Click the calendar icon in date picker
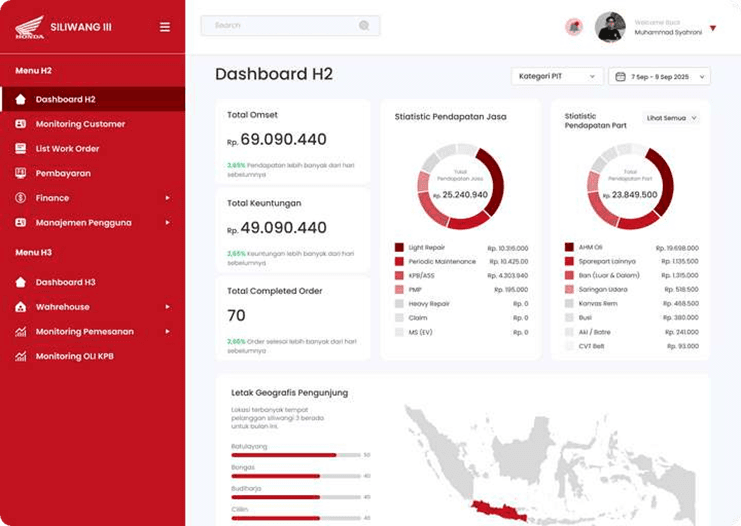741x526 pixels. point(620,76)
